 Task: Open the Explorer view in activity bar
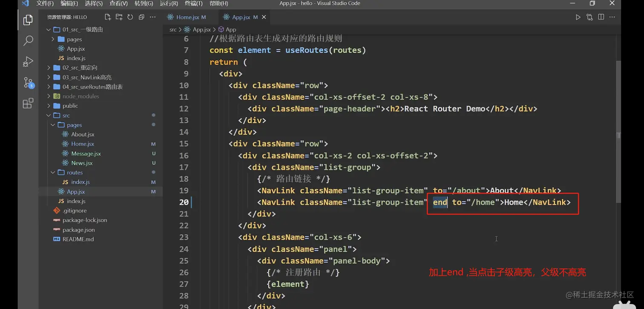click(x=28, y=20)
